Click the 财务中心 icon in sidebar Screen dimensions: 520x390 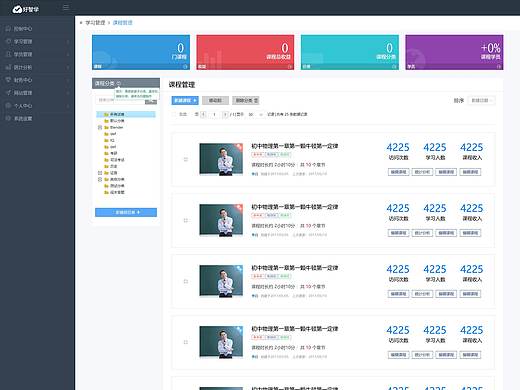[8, 80]
